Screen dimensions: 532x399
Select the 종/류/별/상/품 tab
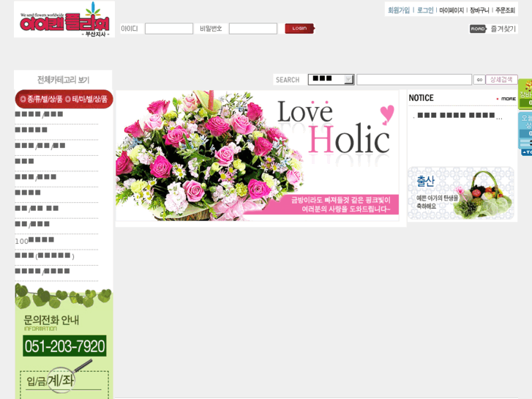(41, 99)
